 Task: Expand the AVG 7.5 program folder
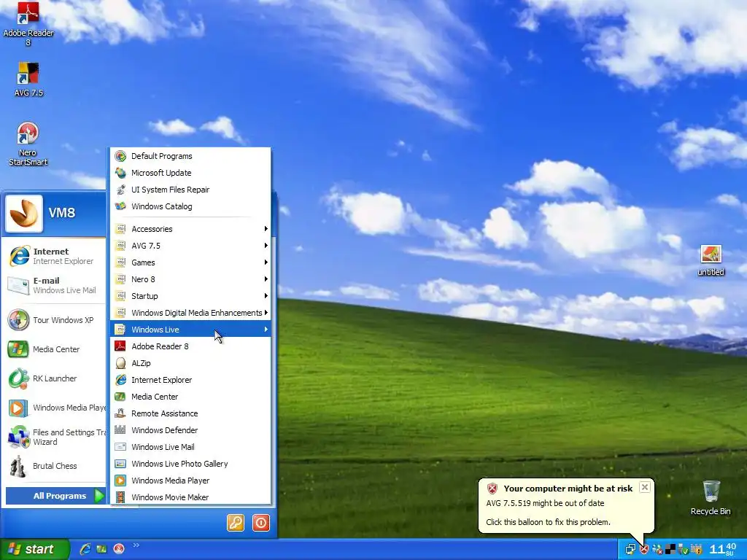point(190,246)
